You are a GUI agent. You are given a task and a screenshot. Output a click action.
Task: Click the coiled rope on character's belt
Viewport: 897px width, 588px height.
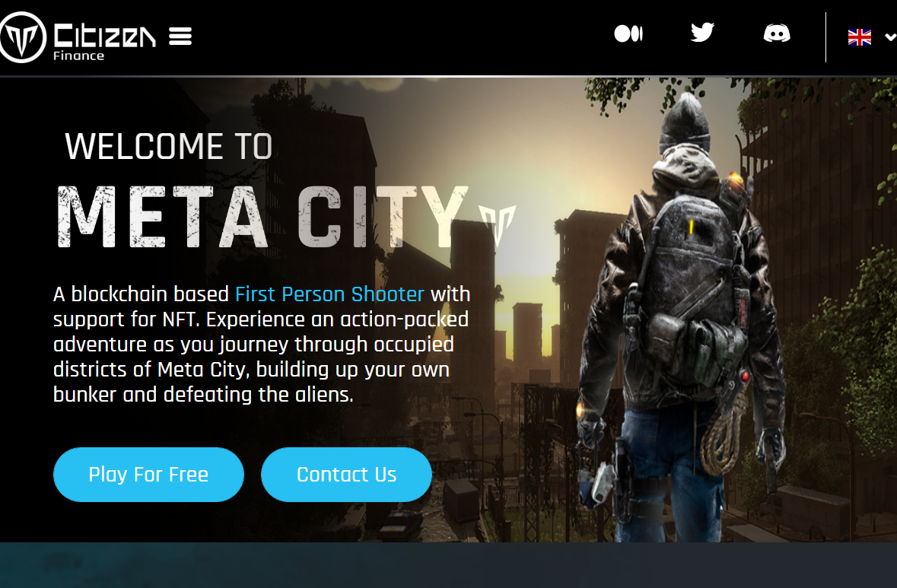tap(724, 437)
